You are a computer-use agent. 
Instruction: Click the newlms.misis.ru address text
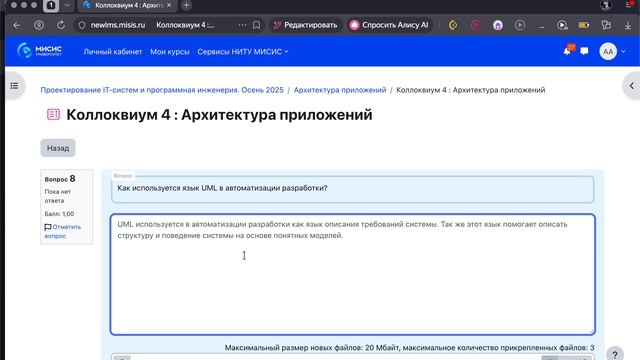point(118,25)
